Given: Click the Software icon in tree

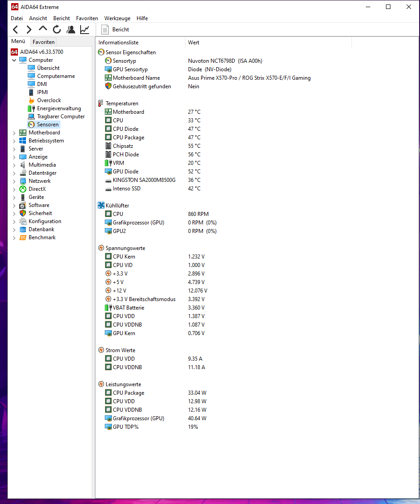Looking at the screenshot, I should pyautogui.click(x=23, y=205).
